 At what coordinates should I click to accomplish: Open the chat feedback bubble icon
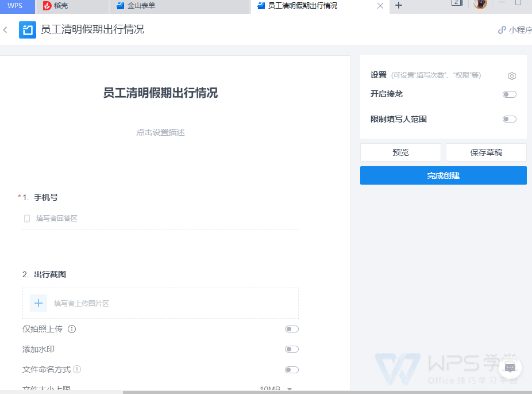(x=510, y=368)
